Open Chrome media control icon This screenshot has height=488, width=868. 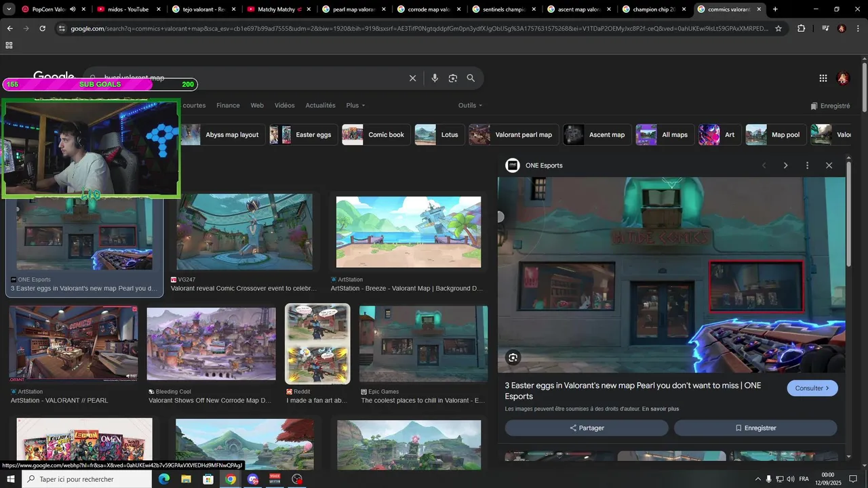tap(825, 28)
